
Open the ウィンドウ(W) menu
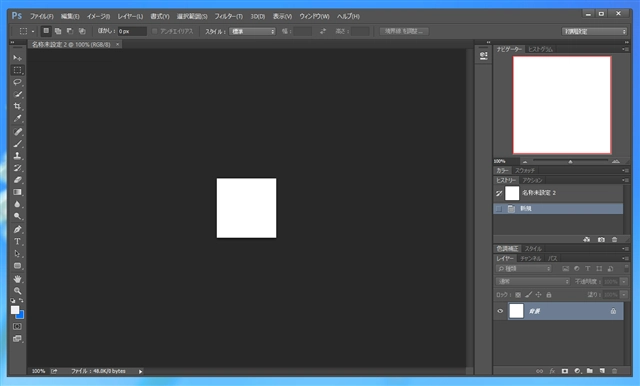314,16
